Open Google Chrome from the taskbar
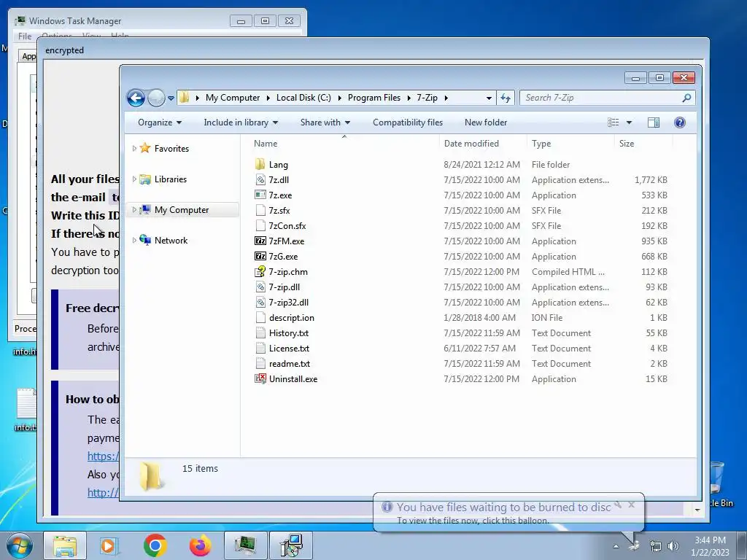 point(155,545)
